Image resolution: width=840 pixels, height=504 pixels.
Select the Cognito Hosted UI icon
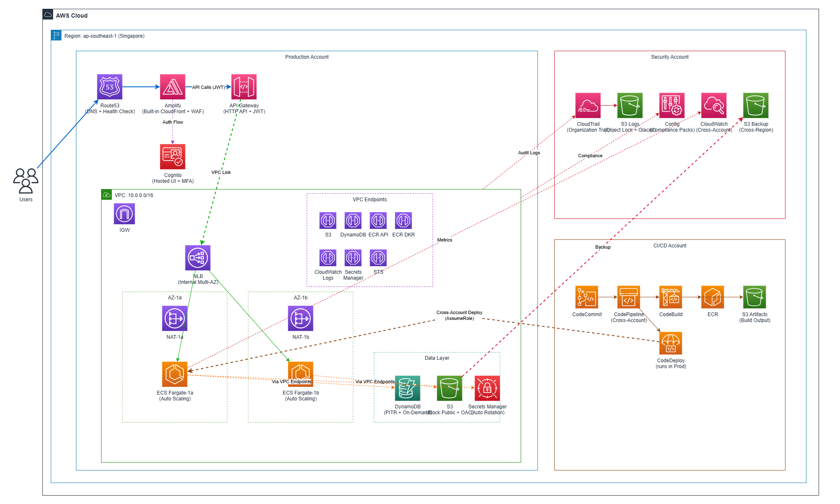172,156
